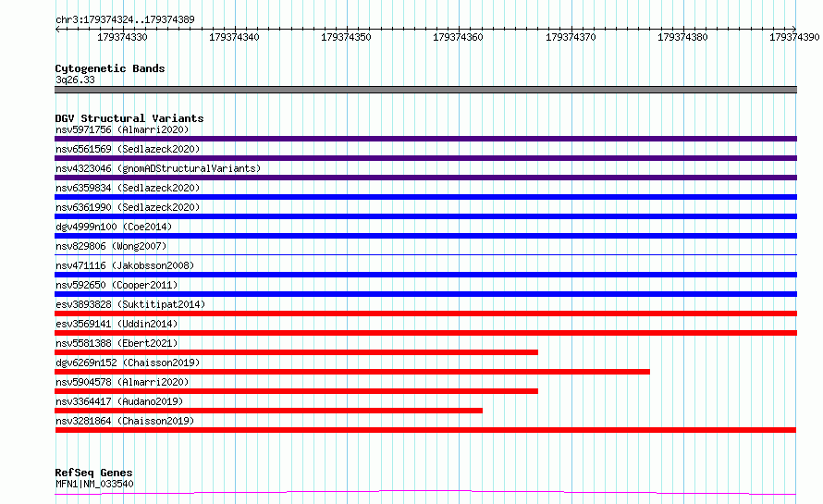Click nsv5904578 (Almarri2020) variant label
This screenshot has width=823, height=504.
click(x=122, y=382)
